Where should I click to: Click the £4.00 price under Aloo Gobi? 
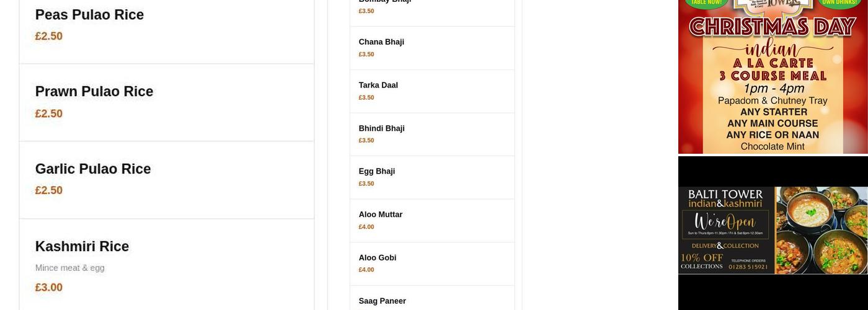(366, 270)
